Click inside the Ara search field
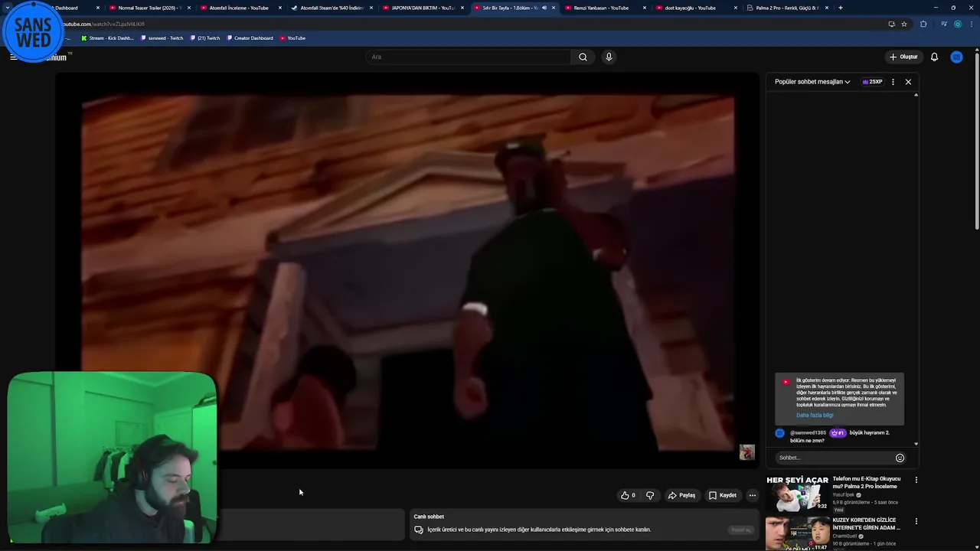Viewport: 980px width, 551px height. pos(469,57)
